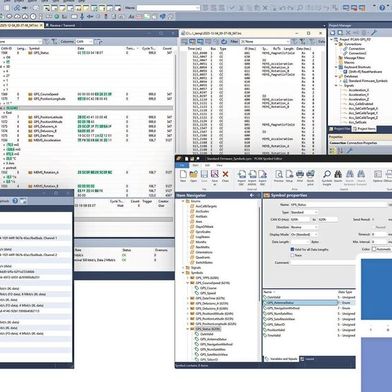Click Setup icon in Symbol Editor ribbon
The width and height of the screenshot is (392, 392).
(x=289, y=174)
